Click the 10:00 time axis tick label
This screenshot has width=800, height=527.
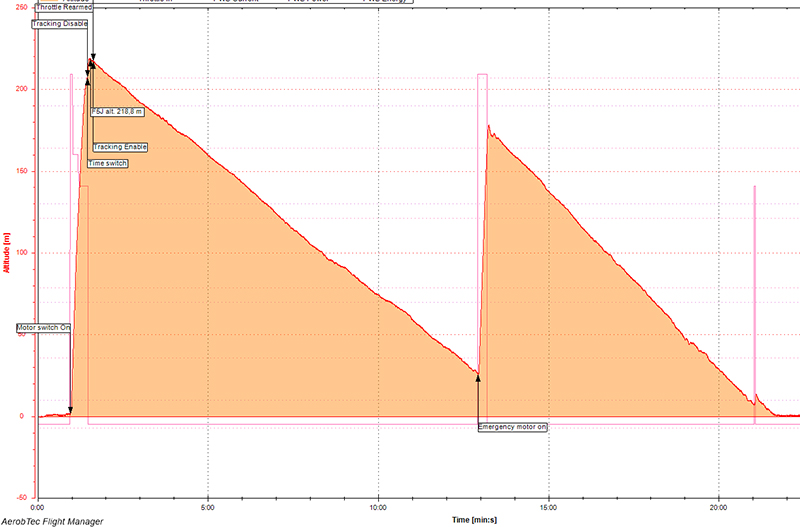pyautogui.click(x=378, y=505)
